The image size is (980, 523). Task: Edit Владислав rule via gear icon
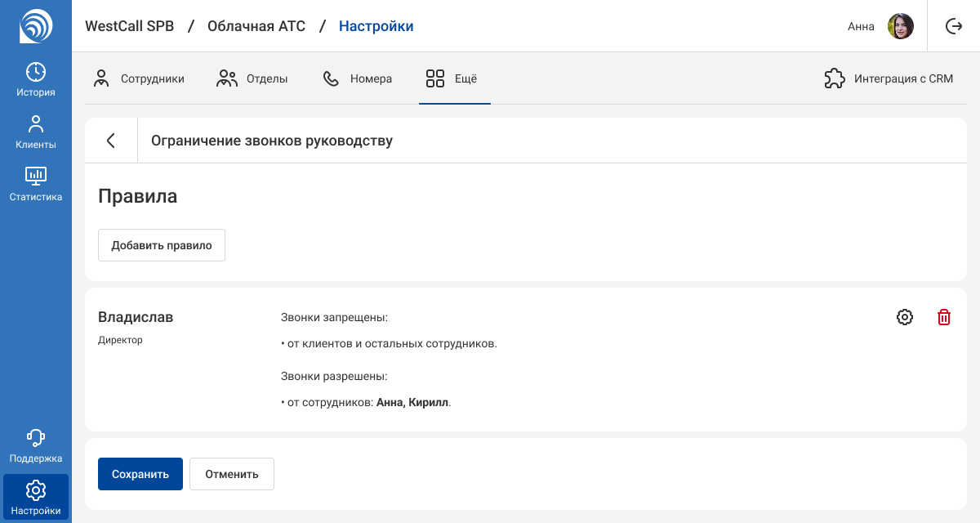(x=905, y=317)
